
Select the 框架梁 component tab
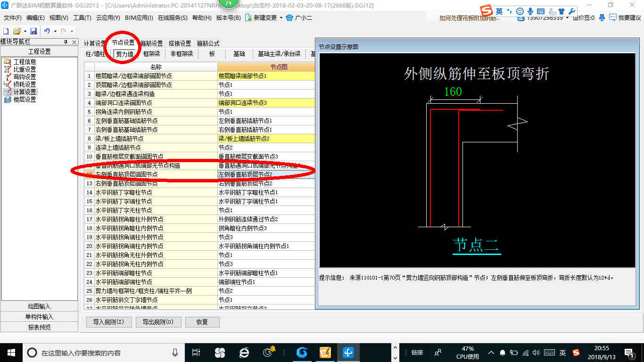point(151,54)
